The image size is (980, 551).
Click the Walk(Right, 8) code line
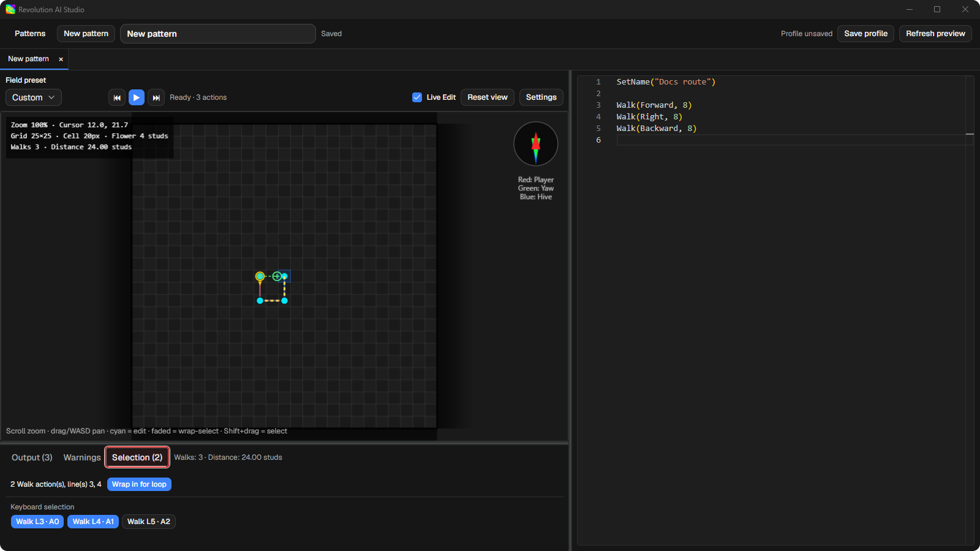coord(649,117)
